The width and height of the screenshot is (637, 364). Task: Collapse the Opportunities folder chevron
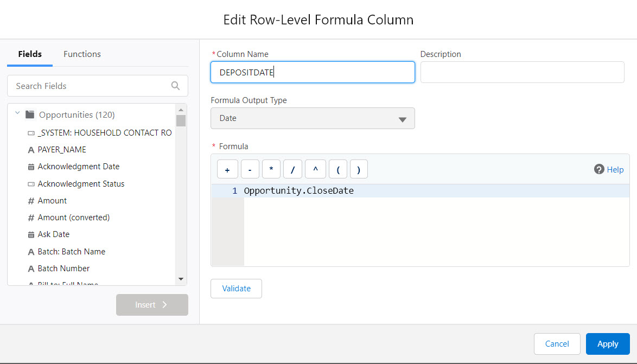pyautogui.click(x=17, y=114)
